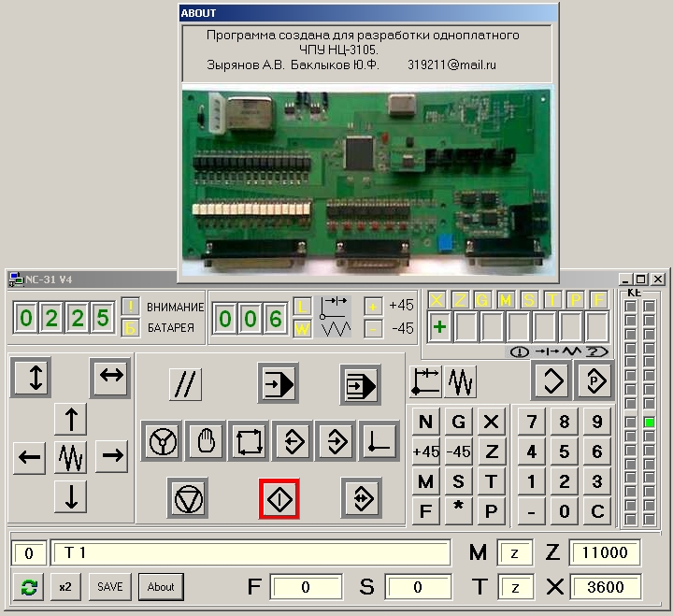Click the double slash button
This screenshot has width=673, height=616.
coord(185,384)
